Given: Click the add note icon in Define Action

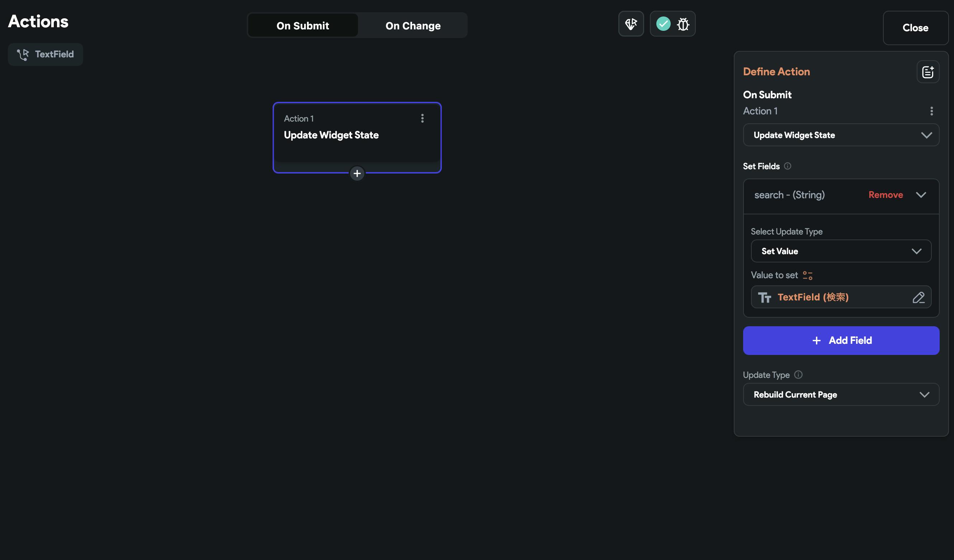Looking at the screenshot, I should click(x=927, y=71).
